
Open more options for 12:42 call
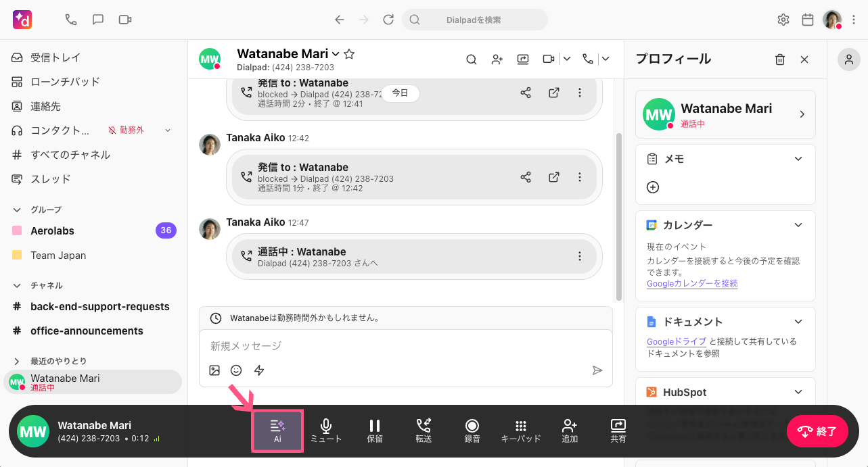(580, 177)
